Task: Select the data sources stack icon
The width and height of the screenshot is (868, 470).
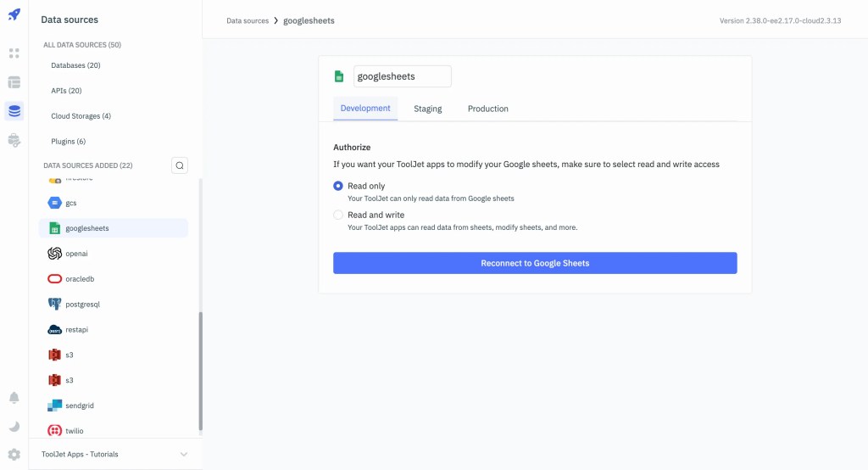Action: point(14,111)
